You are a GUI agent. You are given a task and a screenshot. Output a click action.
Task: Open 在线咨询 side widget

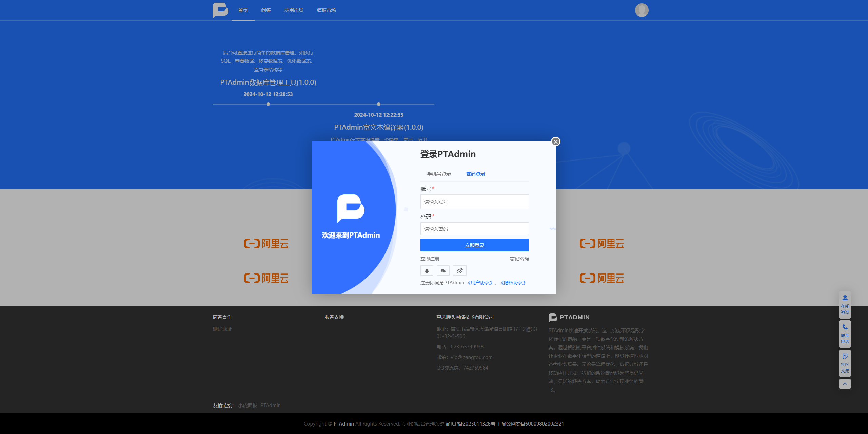pos(845,305)
